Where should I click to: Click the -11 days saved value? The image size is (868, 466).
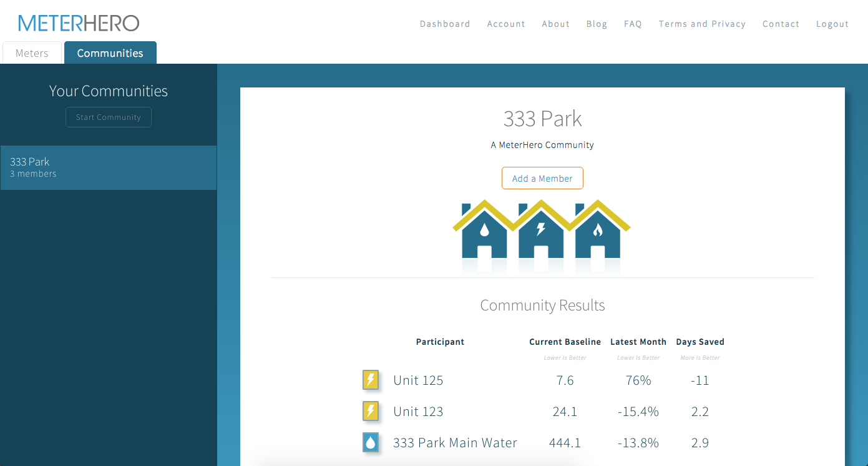[x=700, y=380]
